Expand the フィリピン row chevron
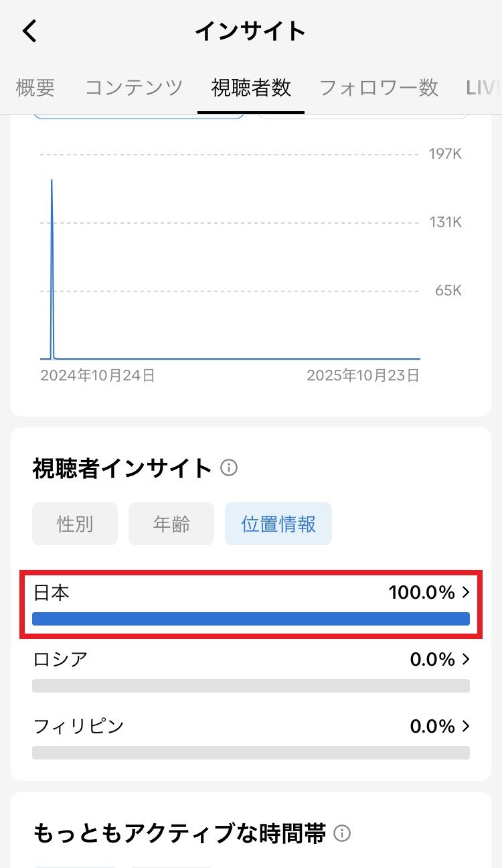This screenshot has height=868, width=502. coord(466,726)
